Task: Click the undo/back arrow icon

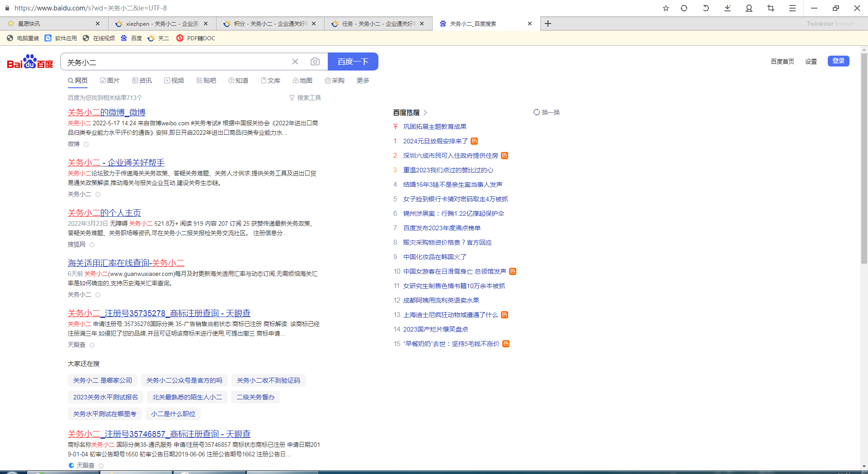Action: pyautogui.click(x=706, y=8)
